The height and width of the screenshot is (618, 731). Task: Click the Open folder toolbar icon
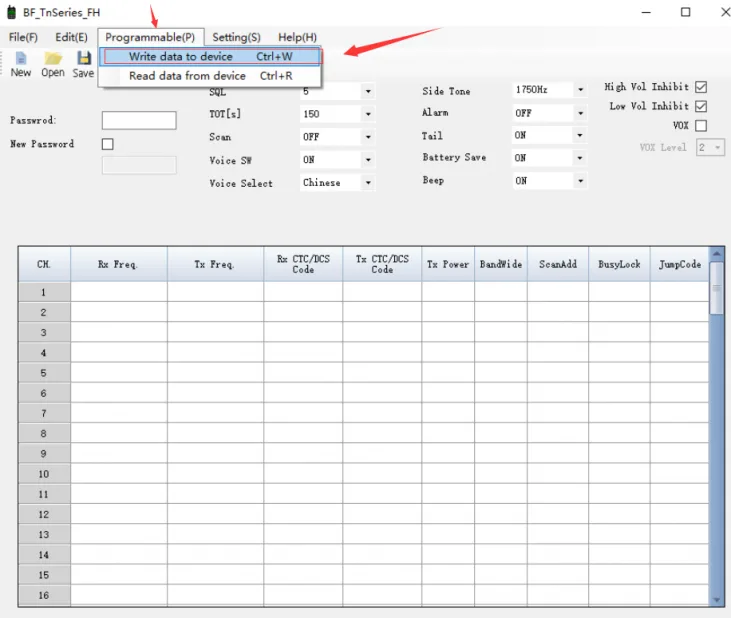52,60
